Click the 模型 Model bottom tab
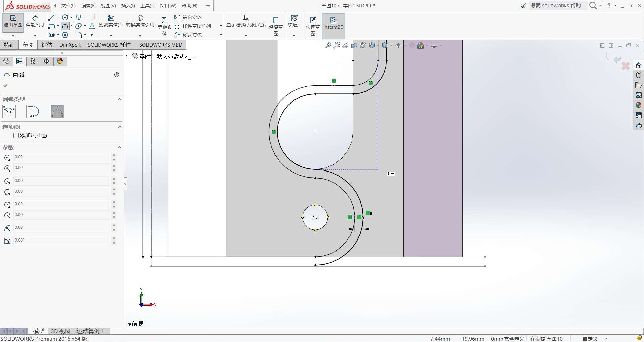Screen dimensions: 644x342 tap(38, 331)
